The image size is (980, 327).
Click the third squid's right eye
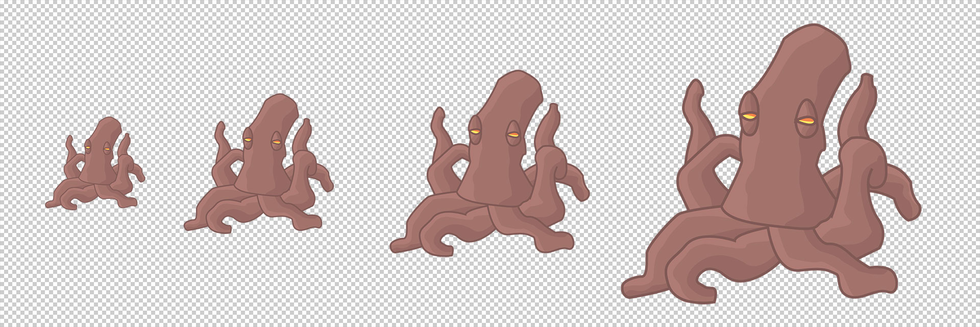pos(512,135)
